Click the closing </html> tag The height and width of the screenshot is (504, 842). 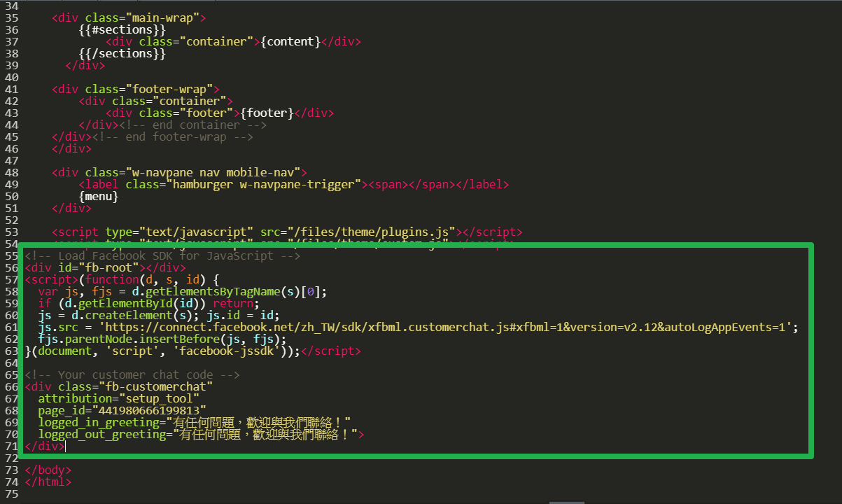tap(48, 482)
